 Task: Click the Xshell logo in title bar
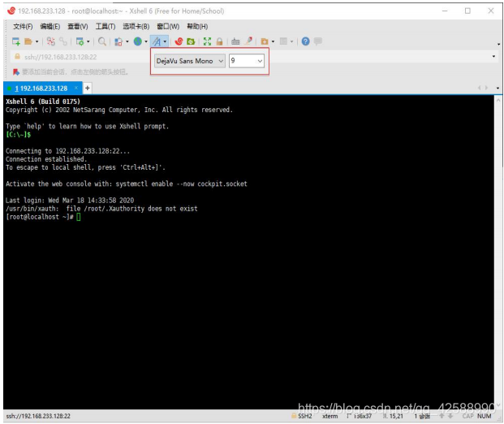pos(11,11)
